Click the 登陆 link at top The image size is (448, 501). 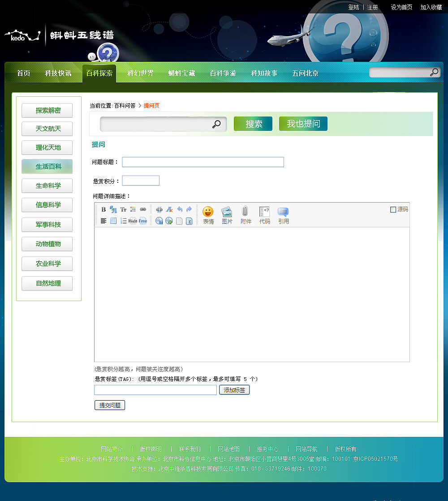(354, 7)
